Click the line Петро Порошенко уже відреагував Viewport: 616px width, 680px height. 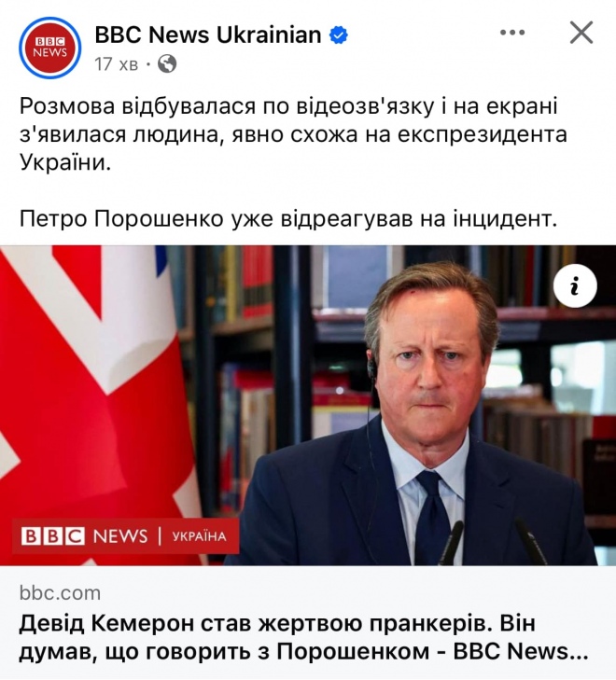(x=288, y=219)
